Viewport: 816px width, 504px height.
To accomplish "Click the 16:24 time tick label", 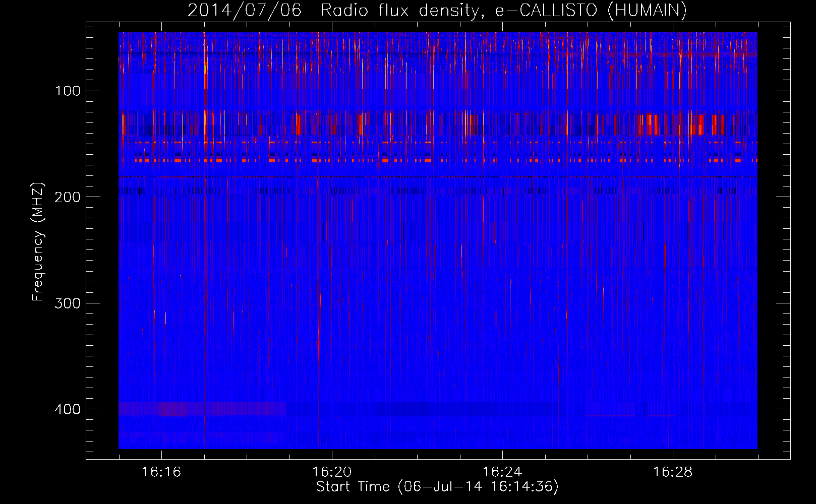I will coord(502,472).
